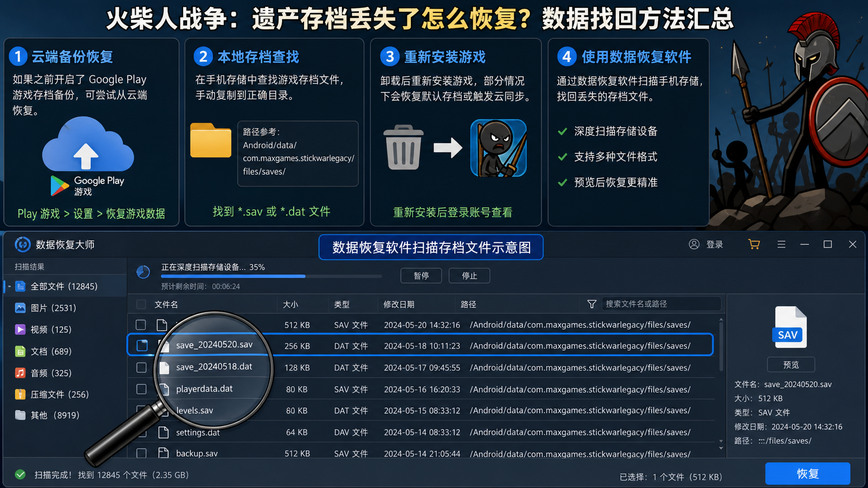868x488 pixels.
Task: Check the box for save_20240520.sav
Action: 142,345
